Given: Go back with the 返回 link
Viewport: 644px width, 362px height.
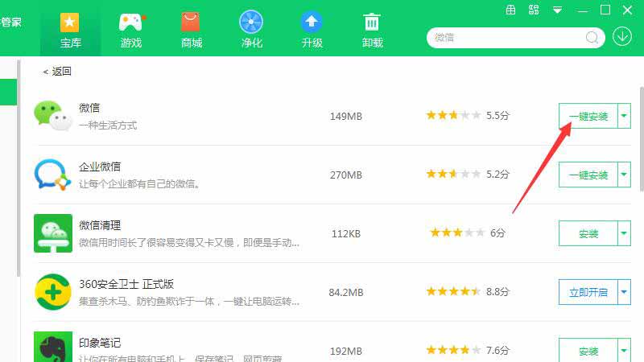Looking at the screenshot, I should tap(57, 72).
